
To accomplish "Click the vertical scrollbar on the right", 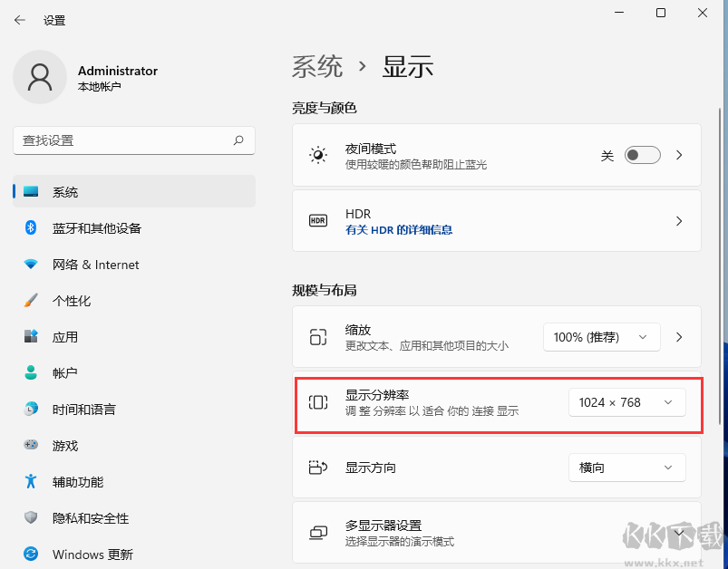I will click(x=720, y=265).
